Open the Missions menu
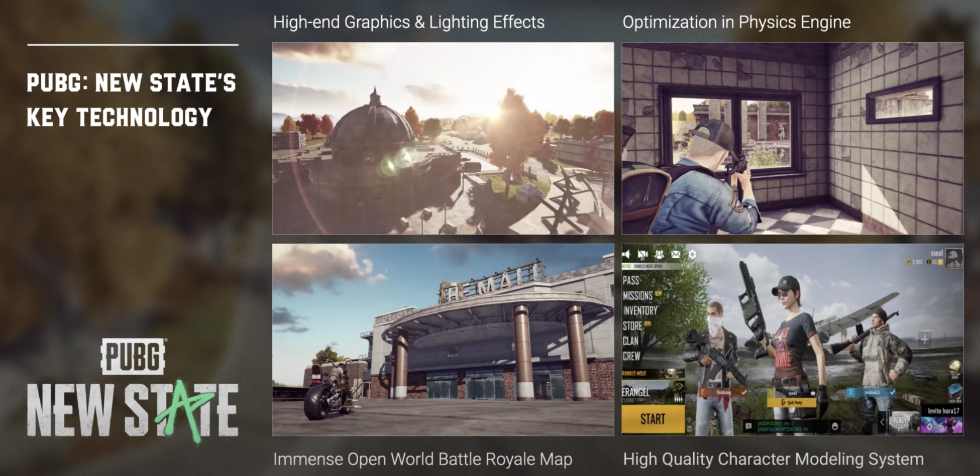980x476 pixels. [x=638, y=296]
